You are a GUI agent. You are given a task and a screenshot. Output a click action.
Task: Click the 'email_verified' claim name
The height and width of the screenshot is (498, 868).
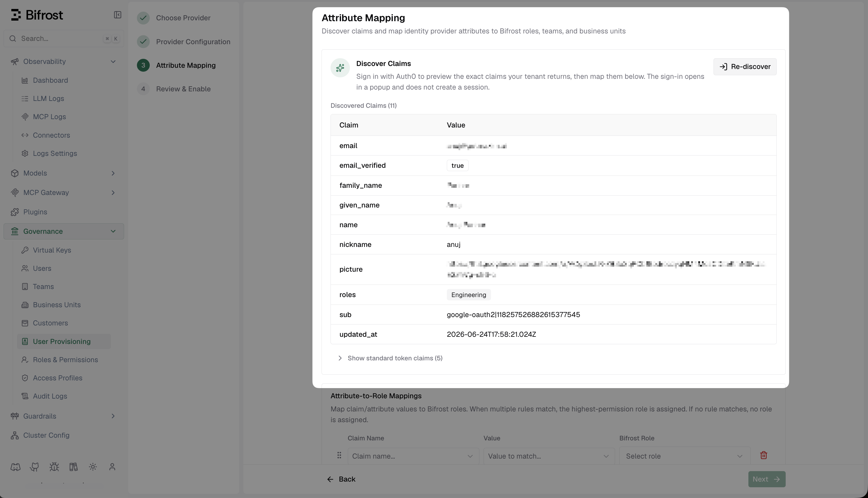[362, 165]
